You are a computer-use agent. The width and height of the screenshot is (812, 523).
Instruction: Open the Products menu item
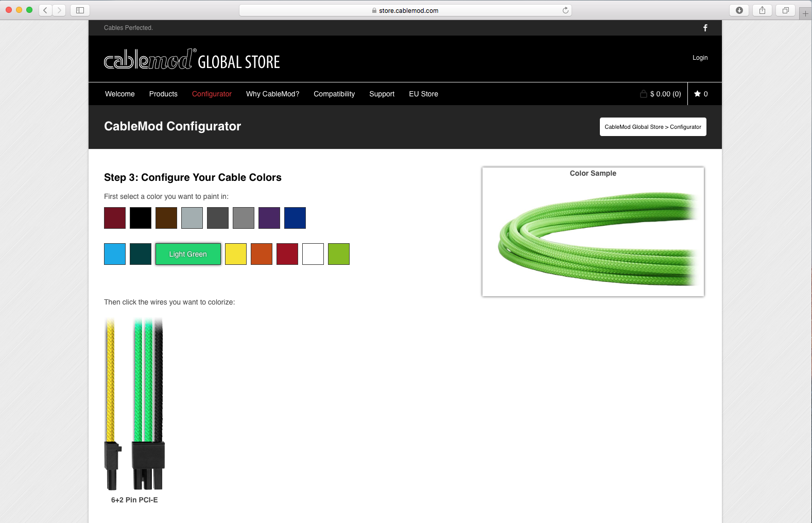click(x=163, y=94)
